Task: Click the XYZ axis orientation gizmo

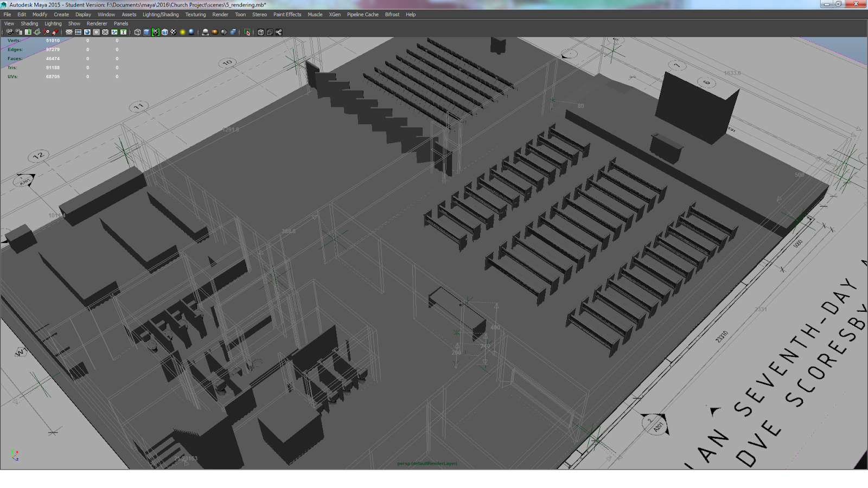Action: 15,455
